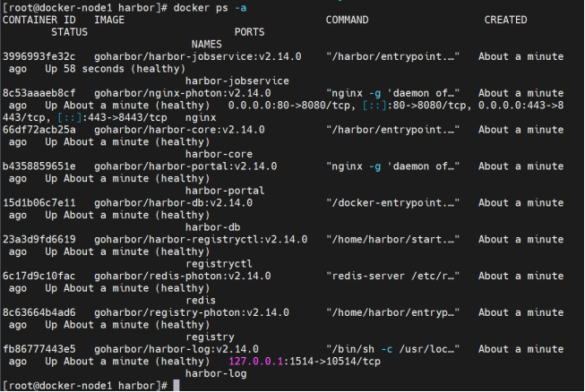The height and width of the screenshot is (392, 585).
Task: Click the 'docker ps -a' command text
Action: pos(210,8)
